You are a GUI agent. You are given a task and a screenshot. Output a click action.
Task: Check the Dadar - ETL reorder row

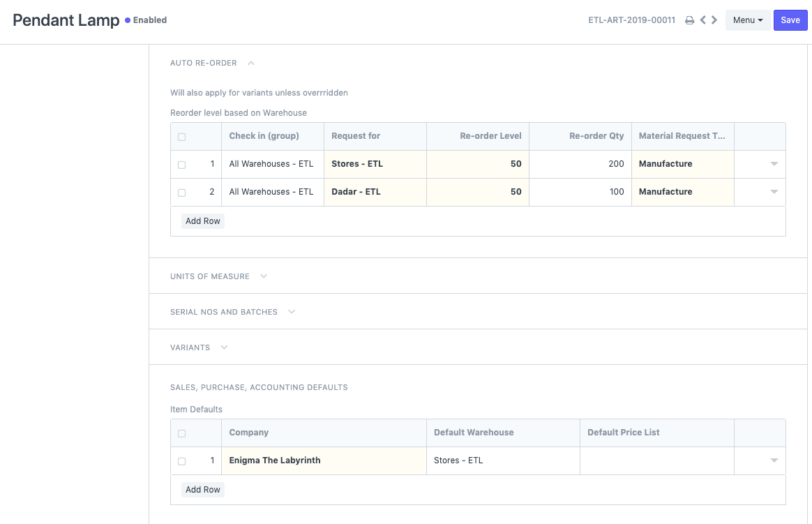coord(182,193)
